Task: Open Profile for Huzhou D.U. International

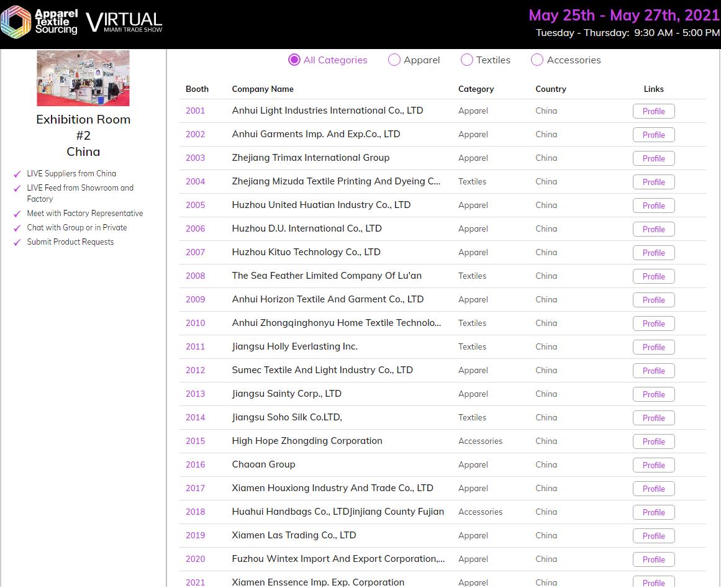Action: click(653, 229)
